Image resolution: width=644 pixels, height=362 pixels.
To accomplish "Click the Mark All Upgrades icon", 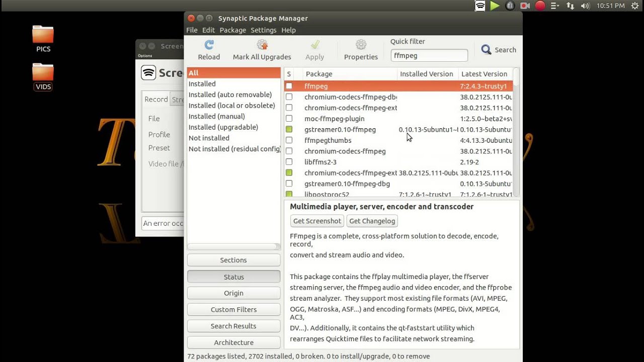I will pyautogui.click(x=262, y=45).
